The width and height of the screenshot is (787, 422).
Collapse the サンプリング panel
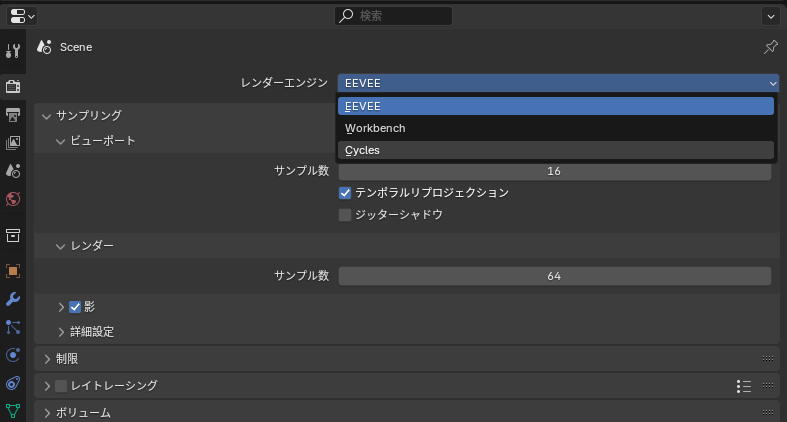point(47,116)
